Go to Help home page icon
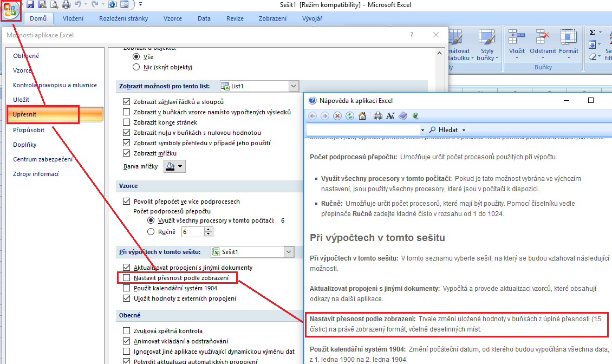Image resolution: width=612 pixels, height=364 pixels. pos(362,116)
